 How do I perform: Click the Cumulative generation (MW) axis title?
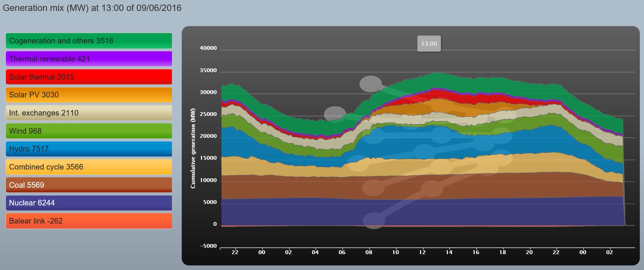coord(193,148)
